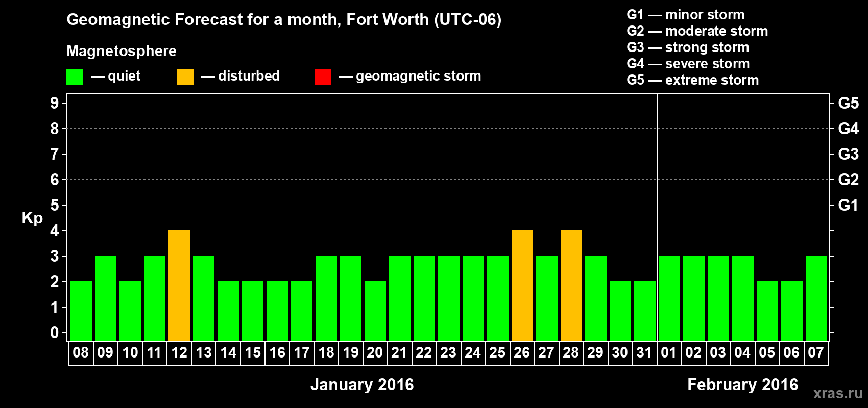
Task: Click the Kp value 0 on axis
Action: [55, 333]
